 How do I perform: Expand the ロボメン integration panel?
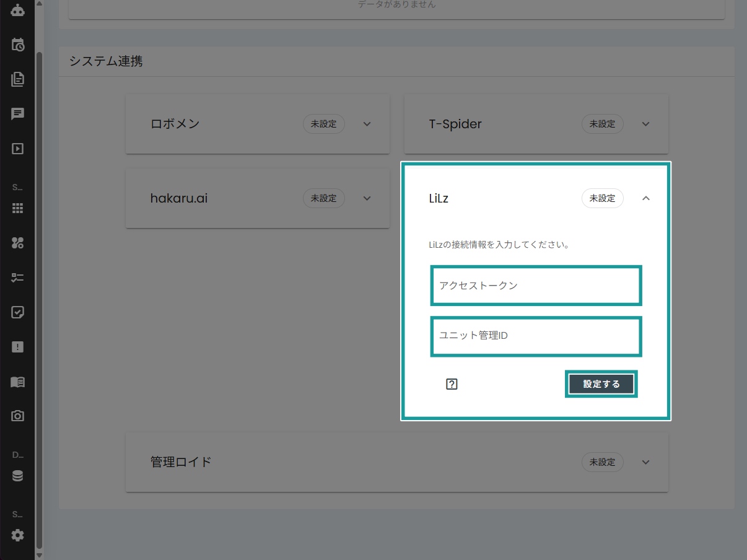pyautogui.click(x=367, y=124)
